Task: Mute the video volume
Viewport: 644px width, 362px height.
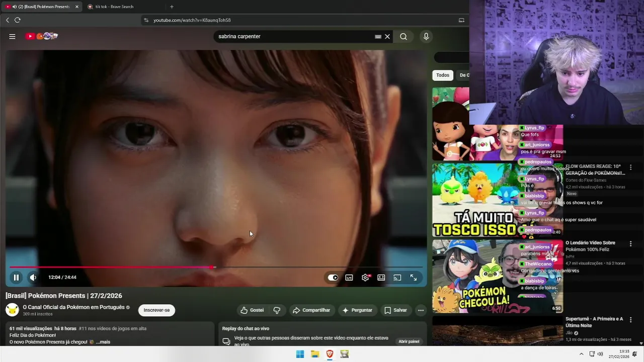Action: click(33, 277)
